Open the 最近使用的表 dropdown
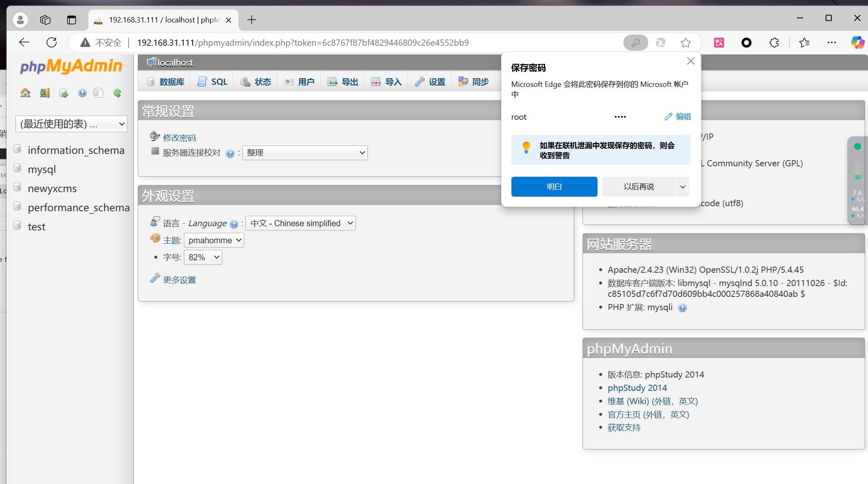 [71, 124]
